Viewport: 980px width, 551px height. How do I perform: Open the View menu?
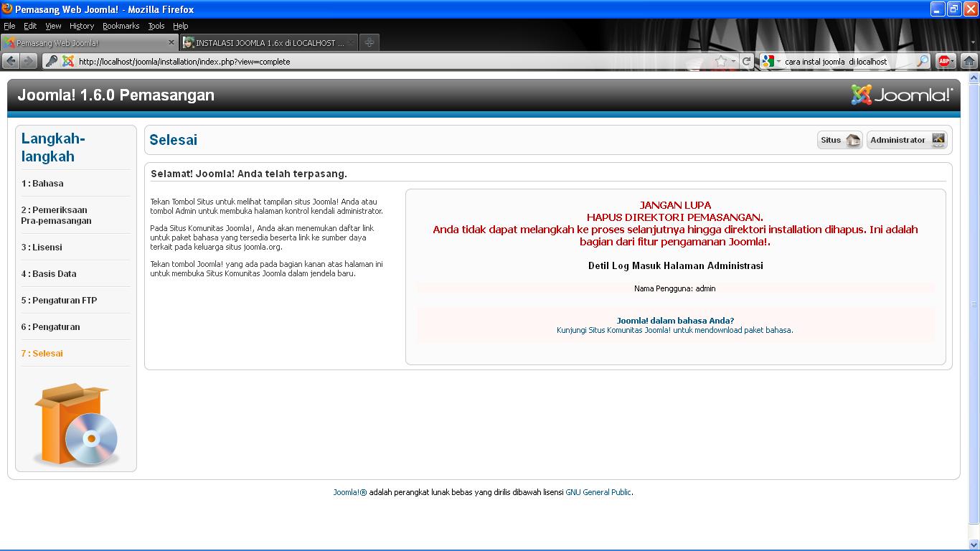click(x=53, y=26)
